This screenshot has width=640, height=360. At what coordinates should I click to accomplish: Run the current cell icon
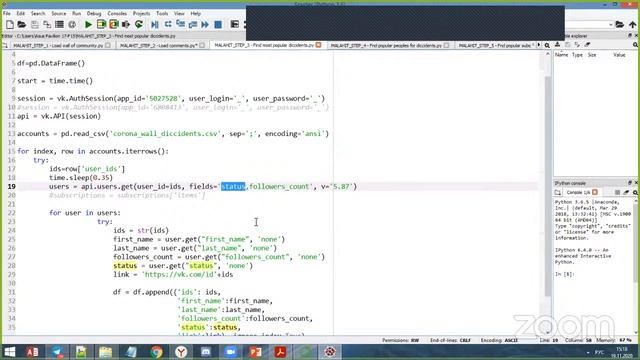[x=101, y=24]
